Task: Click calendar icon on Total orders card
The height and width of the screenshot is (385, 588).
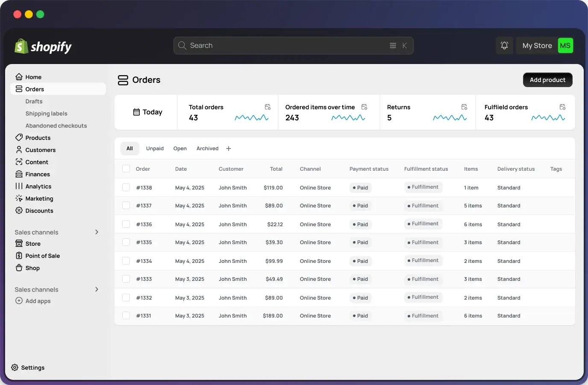Action: tap(268, 107)
